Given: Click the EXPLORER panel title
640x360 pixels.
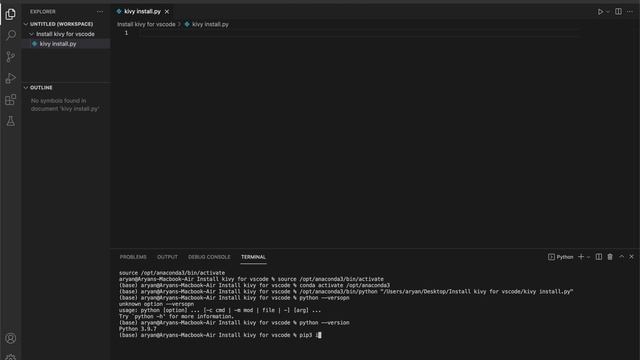Looking at the screenshot, I should (x=42, y=12).
